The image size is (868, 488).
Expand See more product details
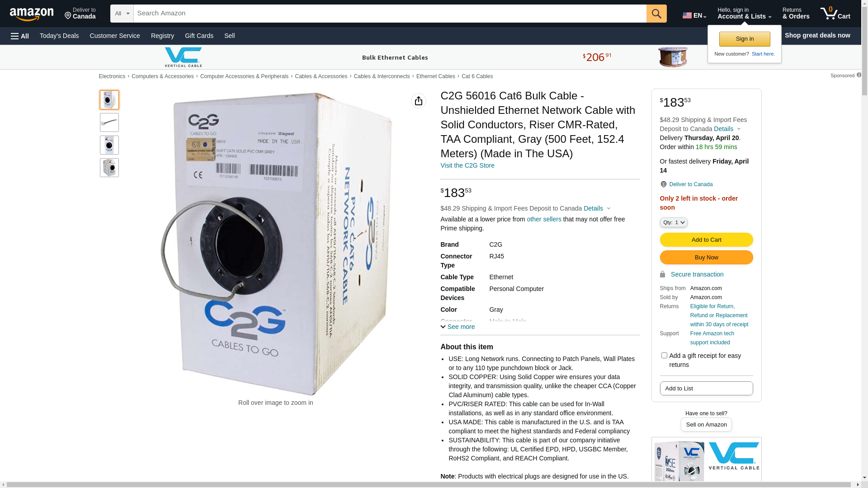tap(458, 327)
